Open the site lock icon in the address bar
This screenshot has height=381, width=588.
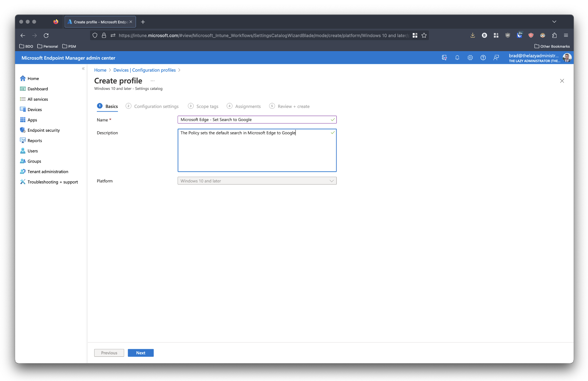click(x=104, y=35)
